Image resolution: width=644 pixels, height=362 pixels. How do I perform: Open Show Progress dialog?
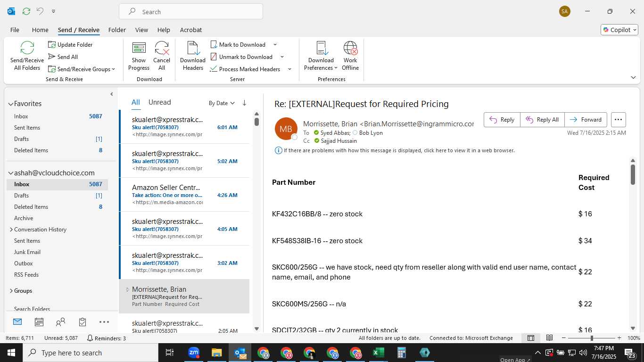coord(139,56)
